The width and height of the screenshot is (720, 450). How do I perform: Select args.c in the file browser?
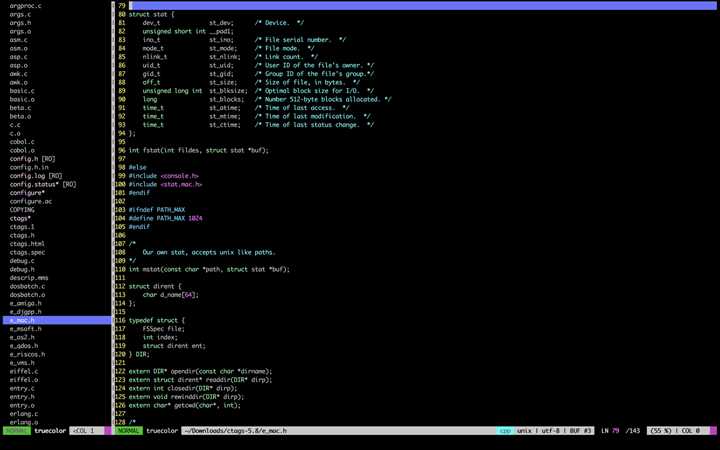[x=20, y=14]
